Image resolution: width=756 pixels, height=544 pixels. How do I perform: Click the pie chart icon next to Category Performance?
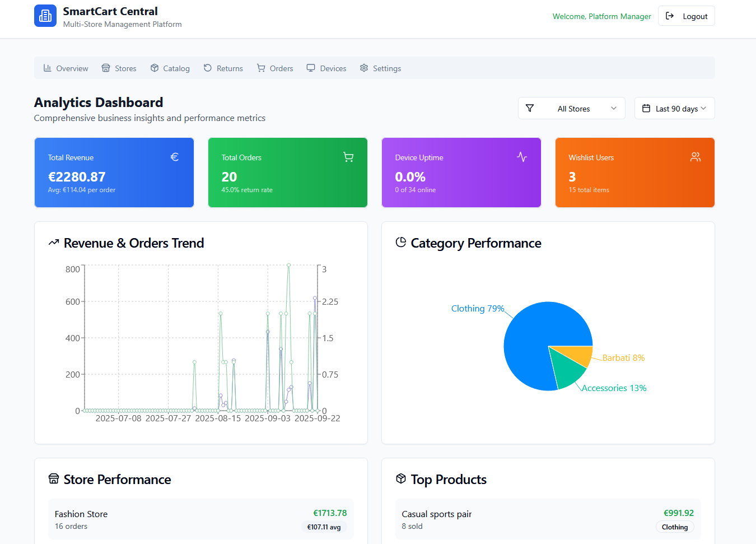[401, 243]
